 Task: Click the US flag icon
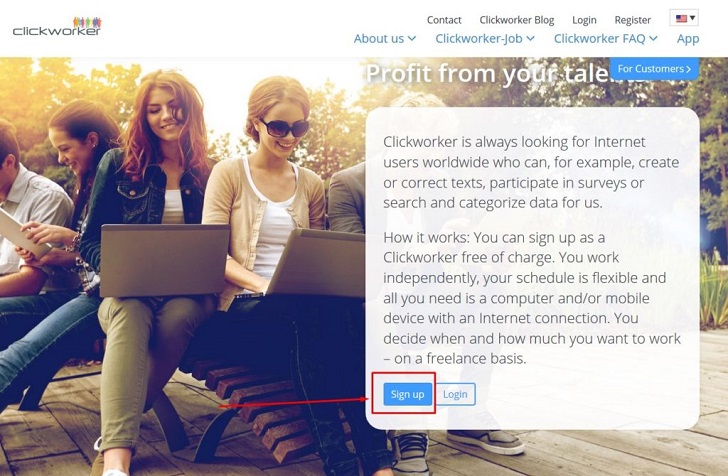click(x=681, y=19)
